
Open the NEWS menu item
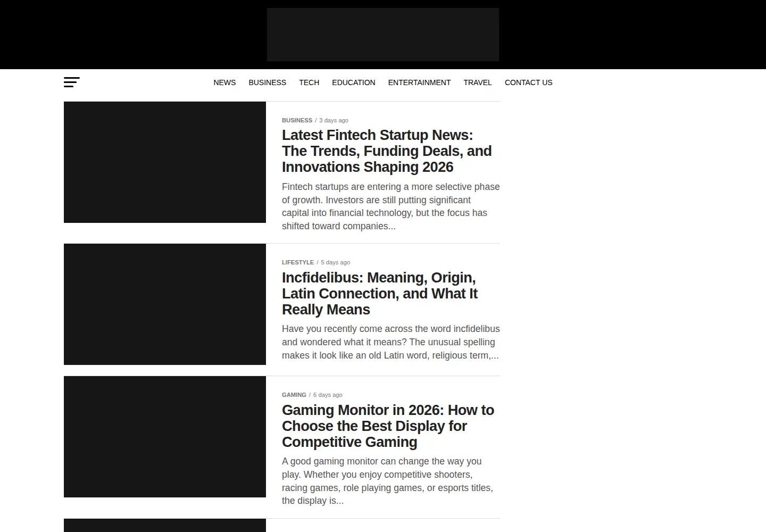224,82
